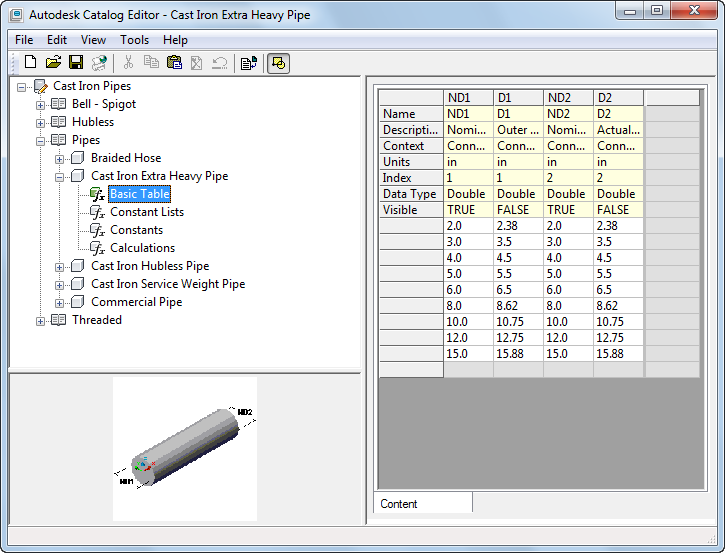Expand the Threaded chapter node
Viewport: 725px width, 553px height.
(x=40, y=321)
